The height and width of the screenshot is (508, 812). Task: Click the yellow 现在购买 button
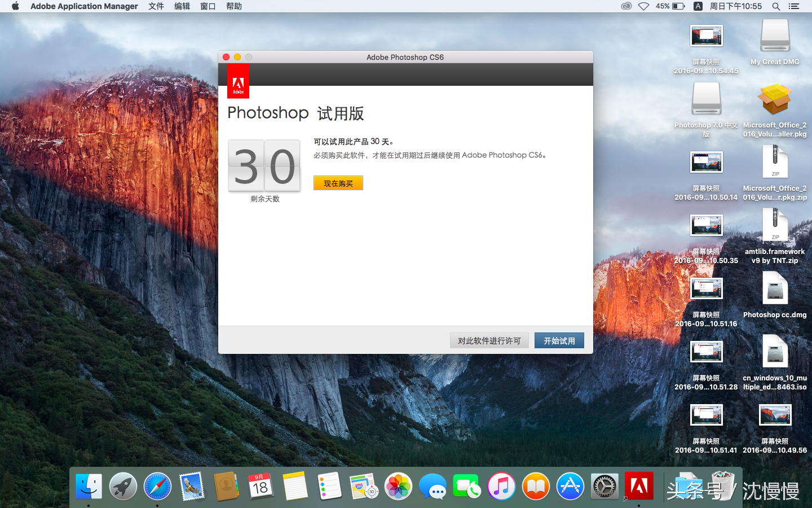(338, 183)
